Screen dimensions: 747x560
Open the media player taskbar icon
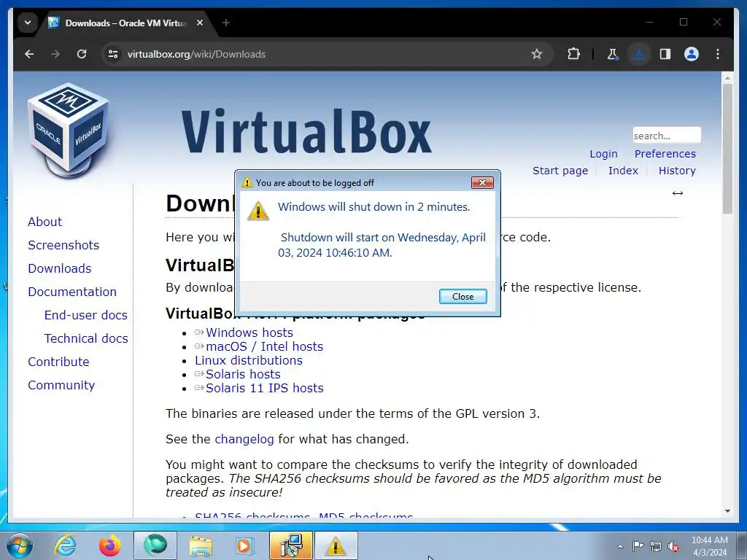pos(245,545)
